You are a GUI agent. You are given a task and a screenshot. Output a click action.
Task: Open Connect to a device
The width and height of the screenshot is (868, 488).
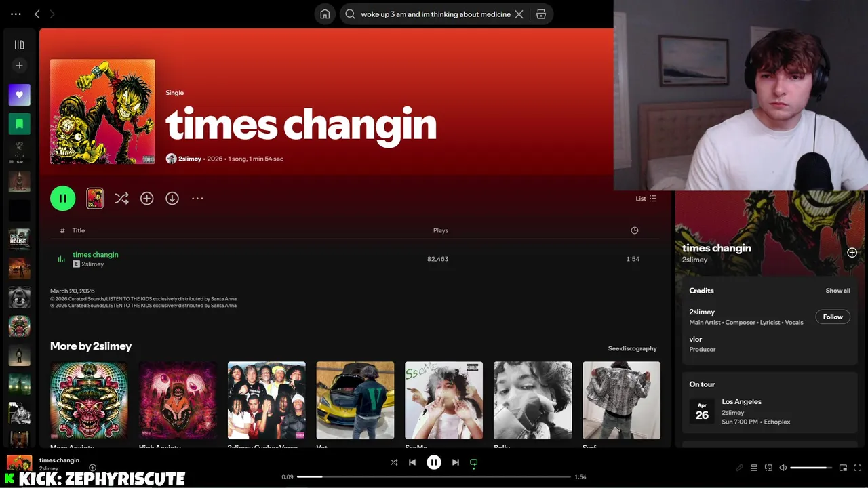pyautogui.click(x=768, y=468)
